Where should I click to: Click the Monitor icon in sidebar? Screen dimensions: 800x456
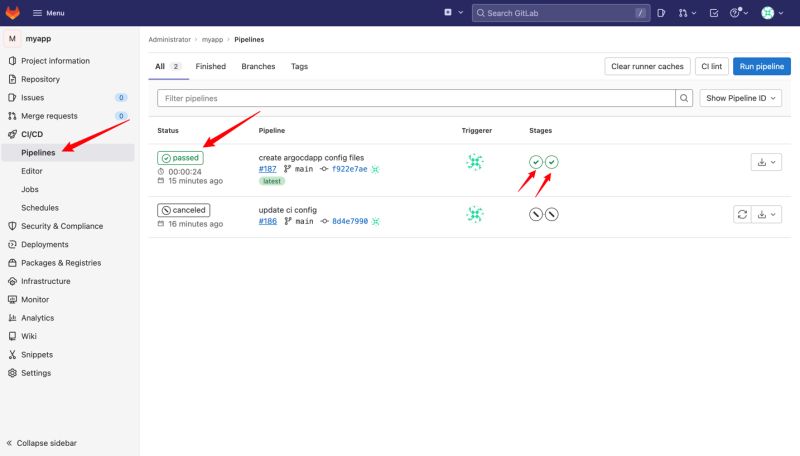[12, 299]
